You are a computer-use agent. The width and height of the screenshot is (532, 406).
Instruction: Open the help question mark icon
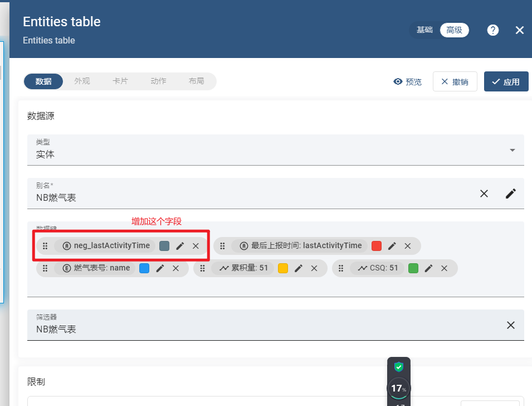tap(492, 30)
